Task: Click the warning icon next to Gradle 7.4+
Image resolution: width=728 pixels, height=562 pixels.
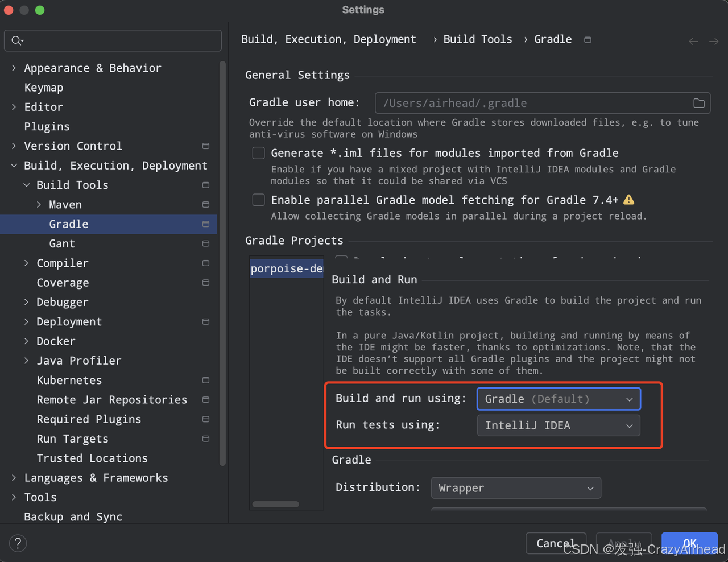Action: coord(628,200)
